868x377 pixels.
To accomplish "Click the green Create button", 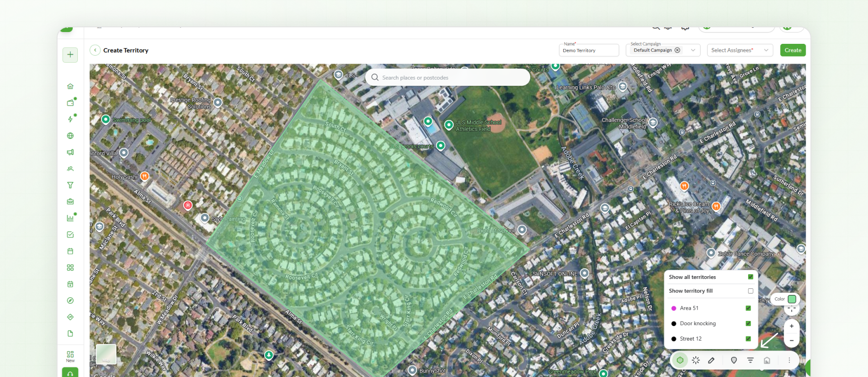I will coord(793,50).
